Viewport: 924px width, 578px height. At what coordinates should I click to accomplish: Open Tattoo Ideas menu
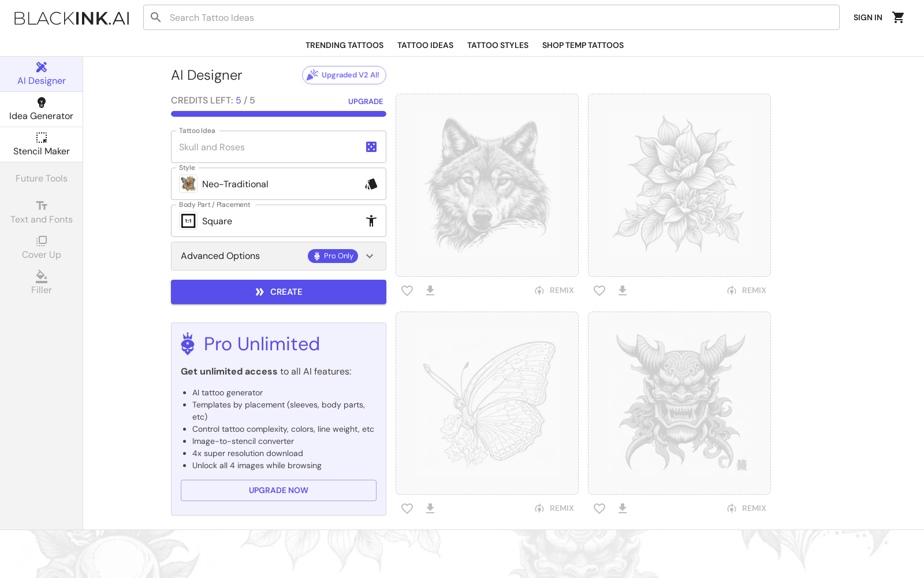425,45
